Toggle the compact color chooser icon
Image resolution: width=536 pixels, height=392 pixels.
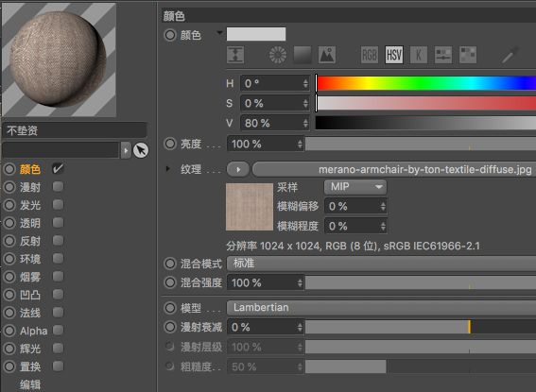[x=235, y=55]
